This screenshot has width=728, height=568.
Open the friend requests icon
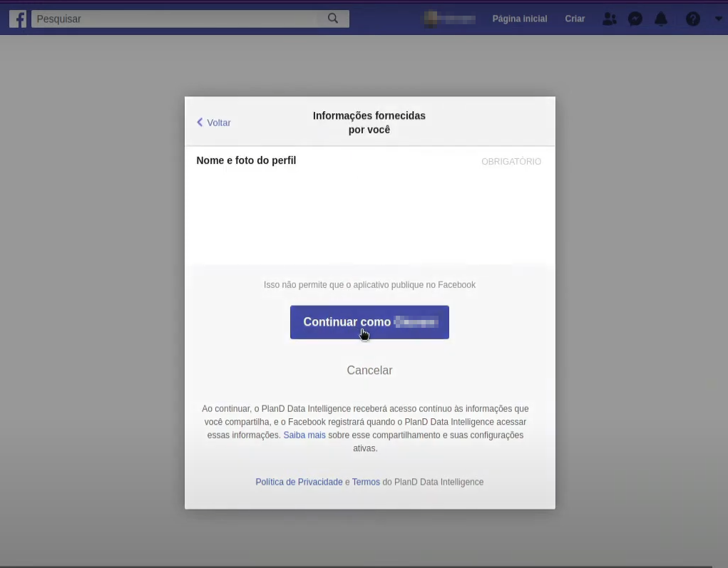[x=609, y=19]
